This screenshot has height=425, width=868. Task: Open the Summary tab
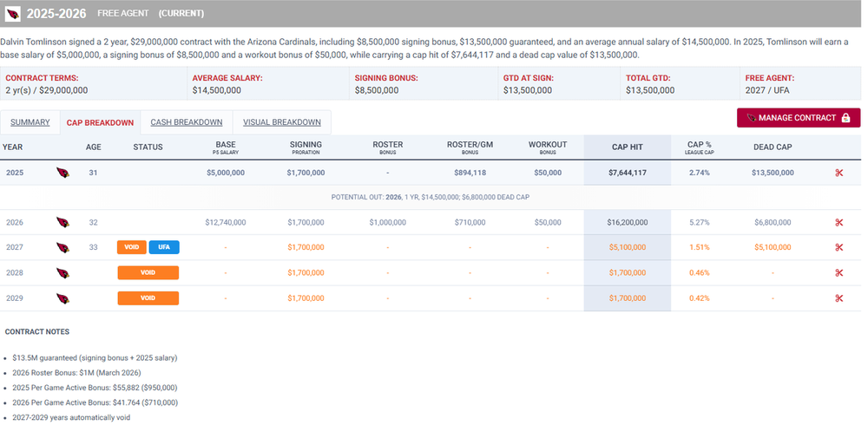click(x=30, y=122)
